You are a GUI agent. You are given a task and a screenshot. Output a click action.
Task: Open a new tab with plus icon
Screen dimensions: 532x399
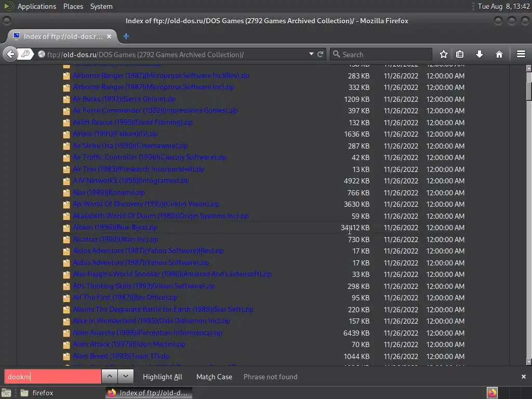pos(126,36)
